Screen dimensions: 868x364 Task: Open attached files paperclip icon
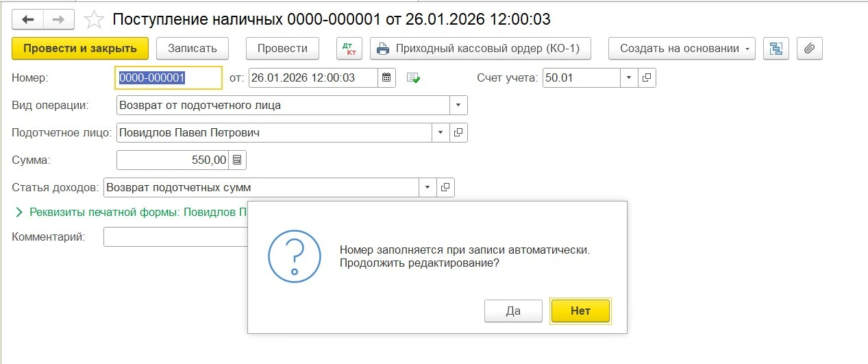[809, 49]
